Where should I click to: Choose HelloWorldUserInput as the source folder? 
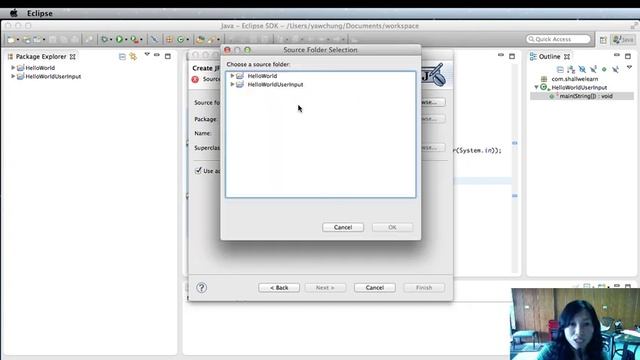(275, 84)
